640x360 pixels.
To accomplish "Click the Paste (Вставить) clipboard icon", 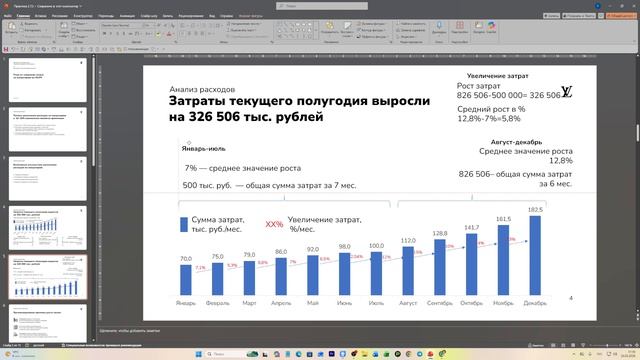I will (11, 27).
